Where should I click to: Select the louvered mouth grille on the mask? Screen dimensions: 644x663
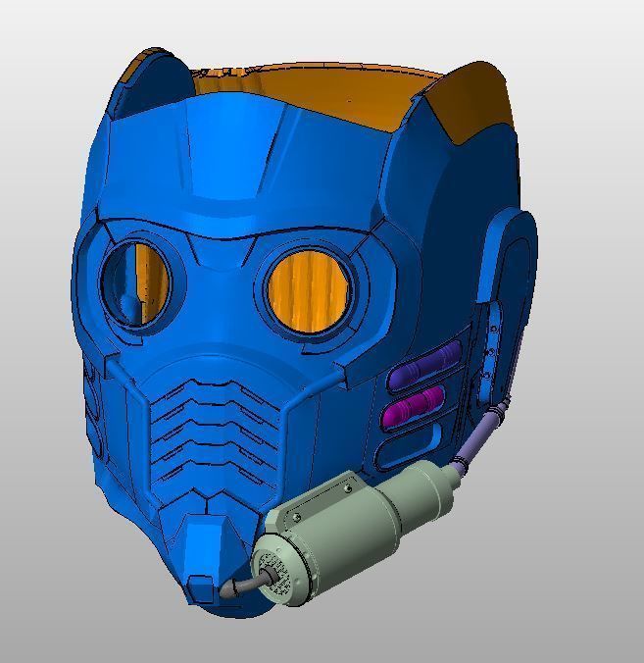pos(215,436)
